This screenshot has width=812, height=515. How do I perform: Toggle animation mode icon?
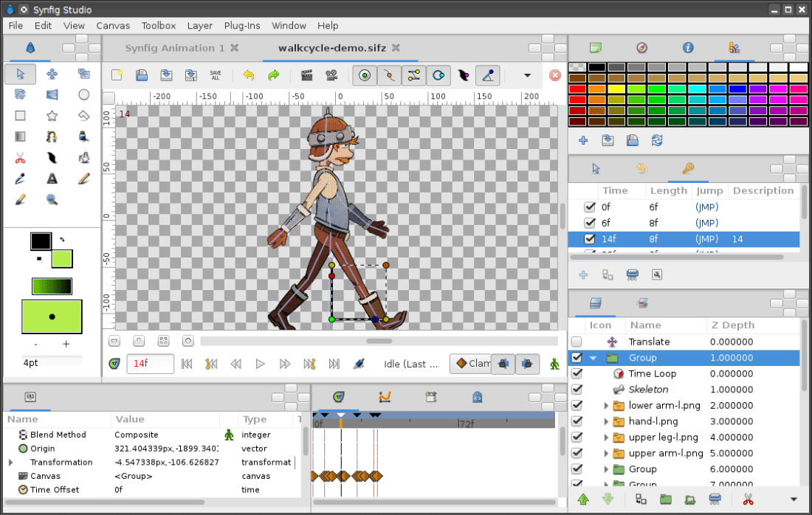pos(554,364)
